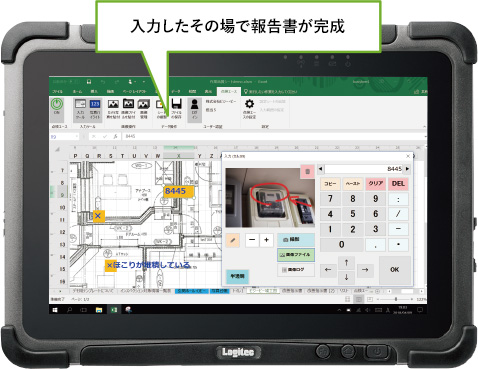The width and height of the screenshot is (478, 369).
Task: Switch to page layout view icon in the status bar
Action: click(x=359, y=299)
